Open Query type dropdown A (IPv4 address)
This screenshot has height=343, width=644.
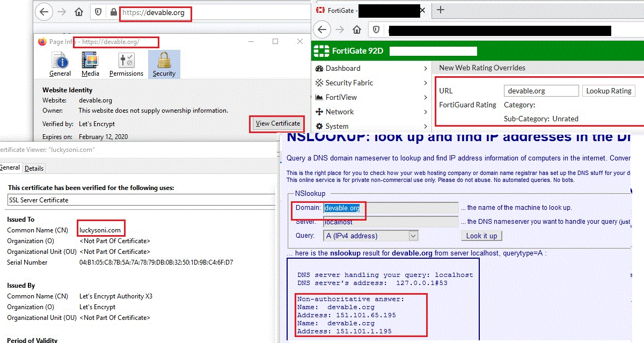click(x=370, y=236)
